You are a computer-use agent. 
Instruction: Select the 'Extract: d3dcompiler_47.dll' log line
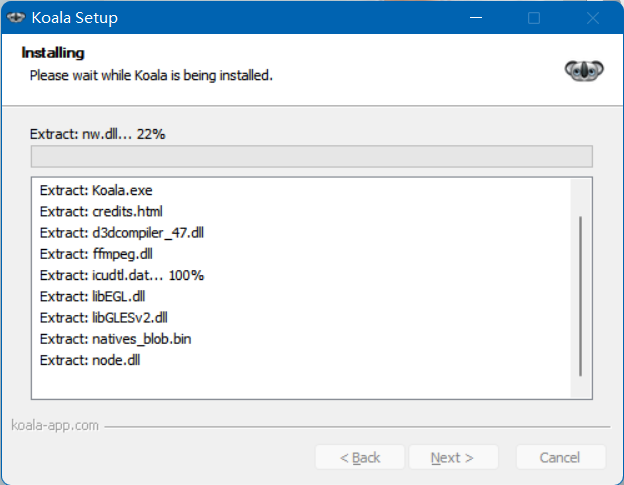pos(122,233)
